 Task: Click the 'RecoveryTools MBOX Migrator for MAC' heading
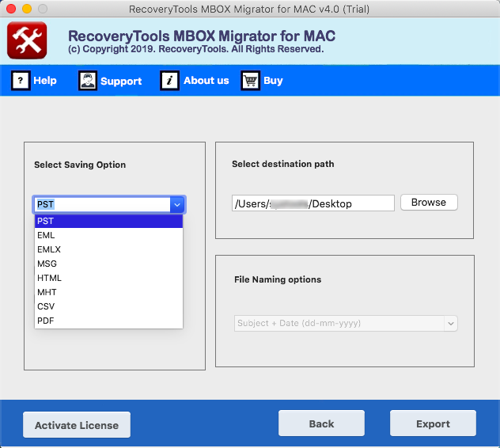pos(202,36)
